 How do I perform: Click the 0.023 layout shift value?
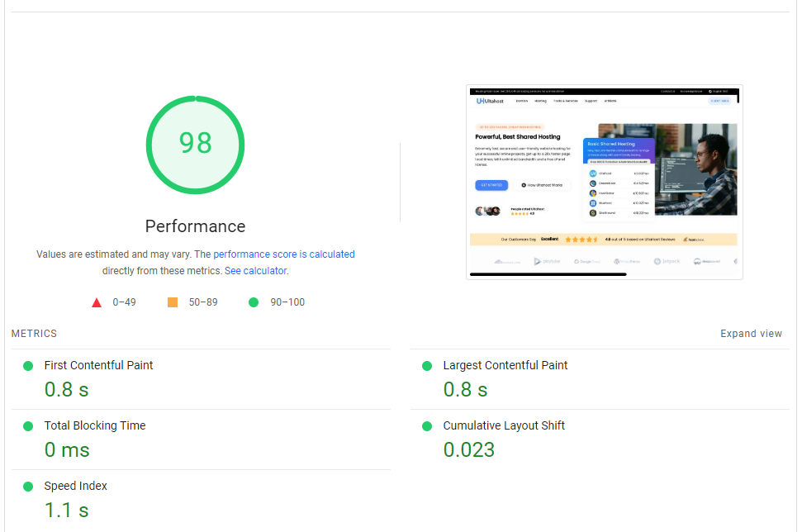(x=469, y=450)
